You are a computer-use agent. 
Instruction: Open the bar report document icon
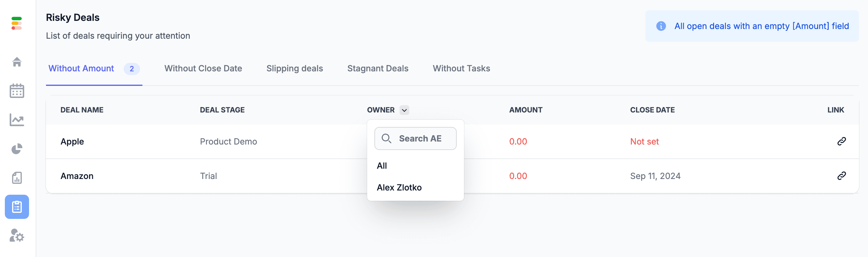coord(17,177)
